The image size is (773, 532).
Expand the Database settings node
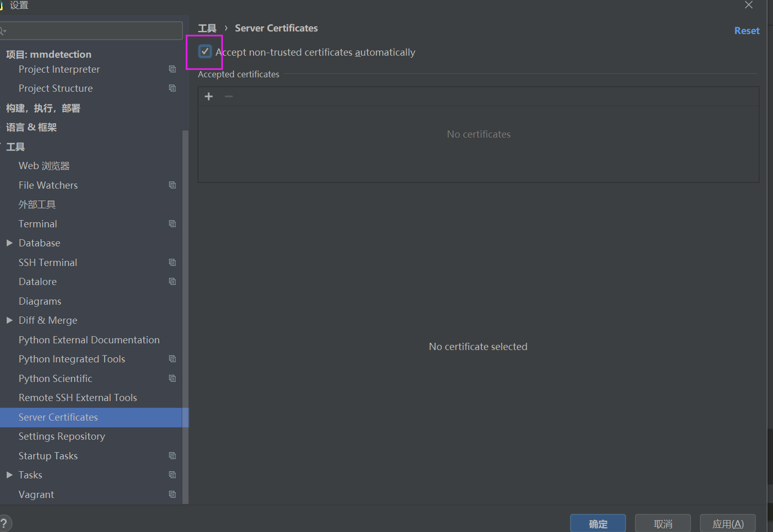pyautogui.click(x=9, y=242)
